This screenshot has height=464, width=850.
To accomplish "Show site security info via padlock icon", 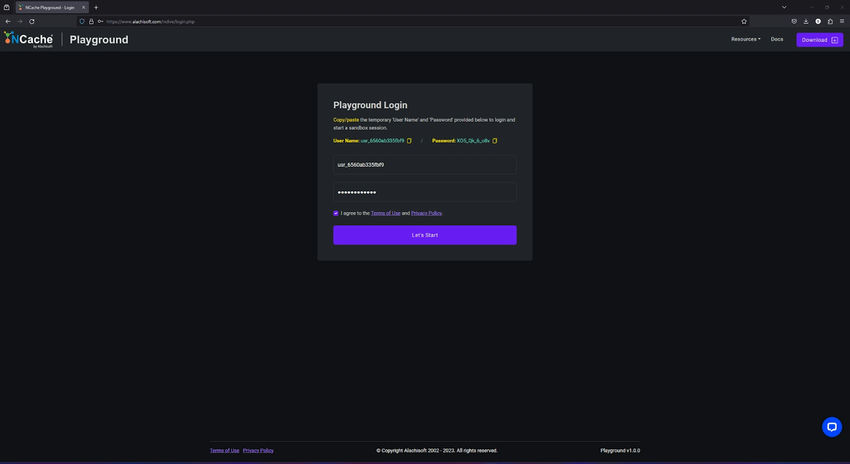I will point(91,22).
